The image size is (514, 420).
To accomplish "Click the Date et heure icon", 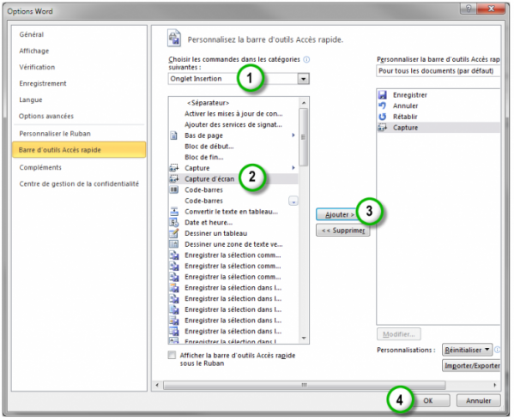I will (173, 222).
